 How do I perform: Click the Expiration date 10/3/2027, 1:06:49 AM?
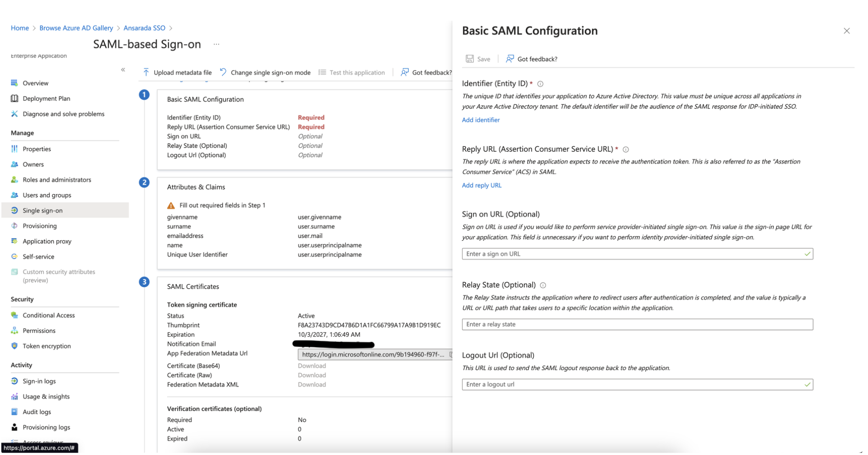[x=329, y=335]
